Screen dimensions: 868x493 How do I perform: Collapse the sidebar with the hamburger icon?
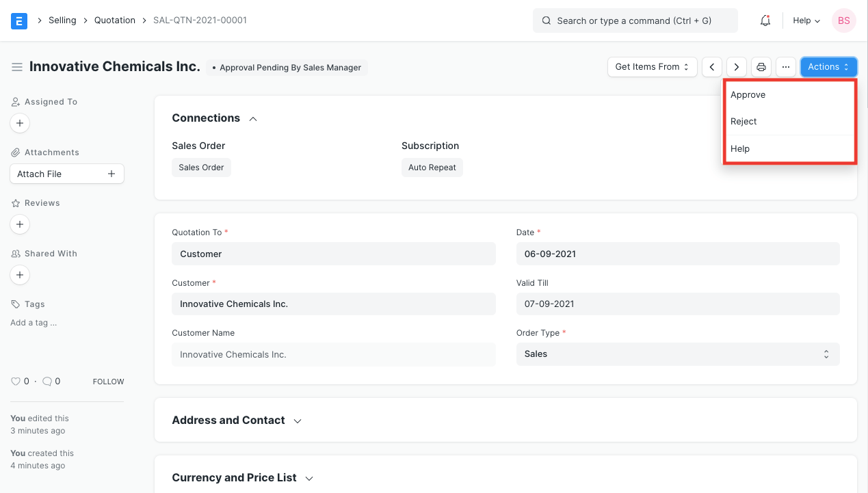tap(17, 66)
